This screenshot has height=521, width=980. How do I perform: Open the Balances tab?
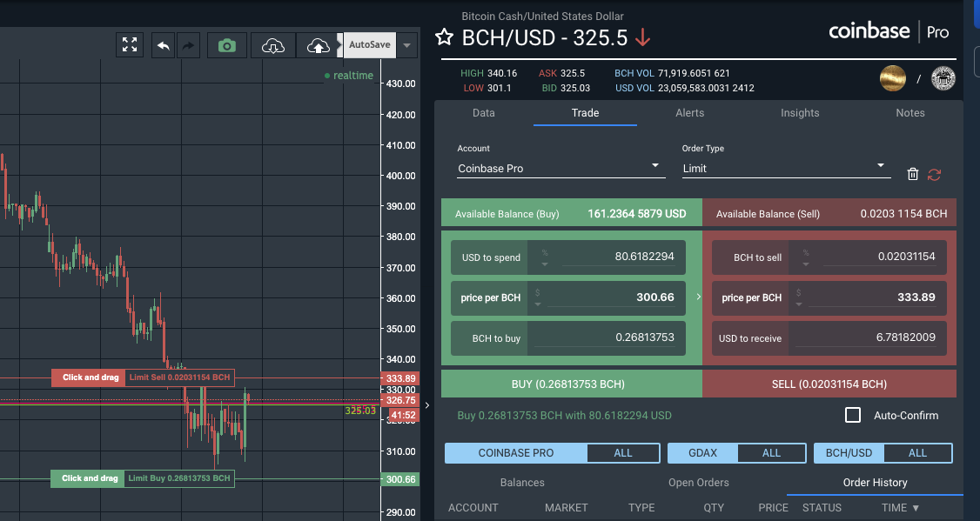pyautogui.click(x=522, y=482)
